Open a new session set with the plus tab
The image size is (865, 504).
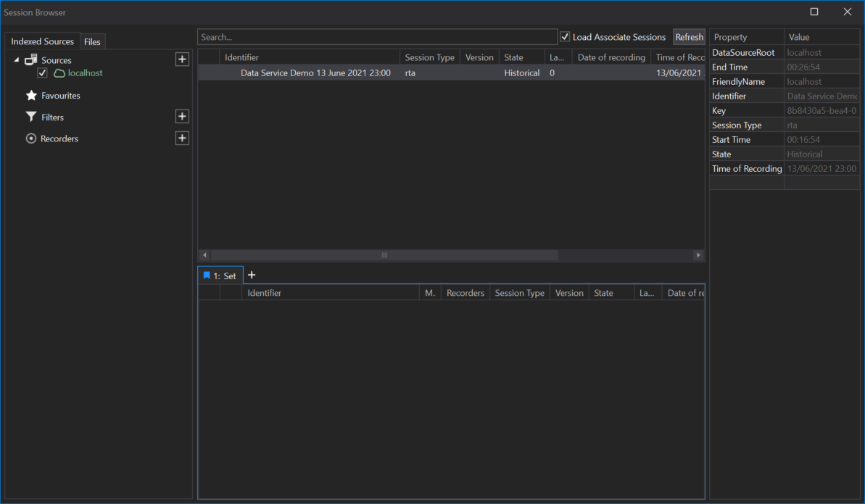[252, 275]
